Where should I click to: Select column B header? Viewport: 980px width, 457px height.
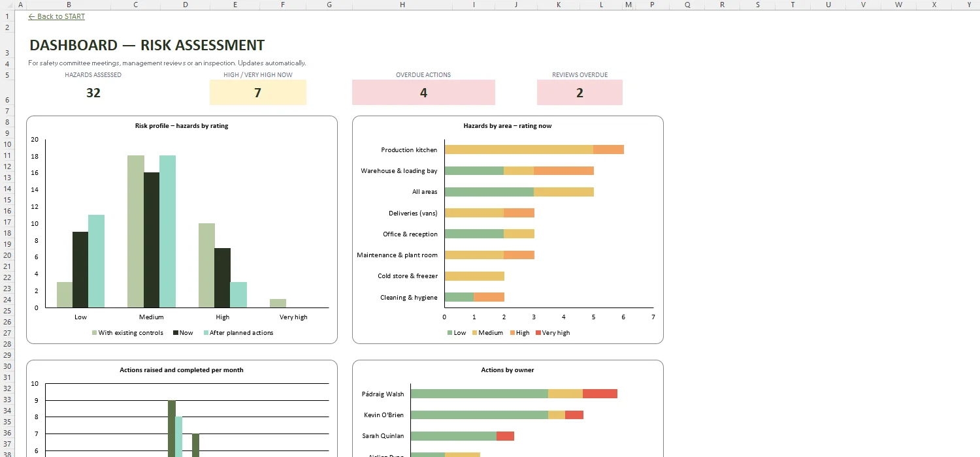[69, 5]
